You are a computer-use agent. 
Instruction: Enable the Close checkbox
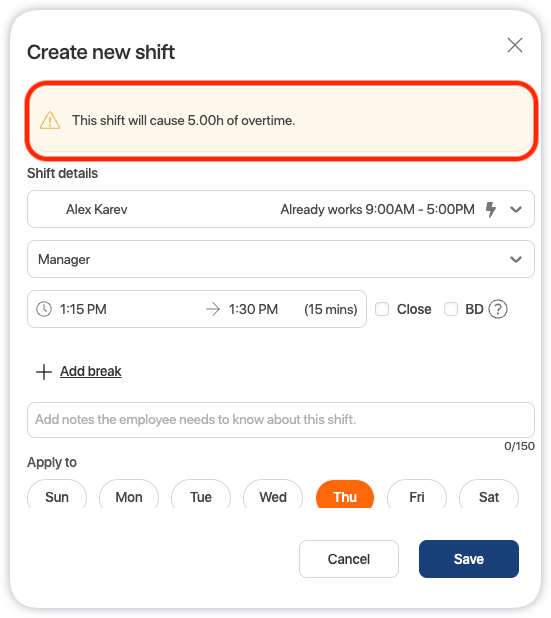[382, 309]
